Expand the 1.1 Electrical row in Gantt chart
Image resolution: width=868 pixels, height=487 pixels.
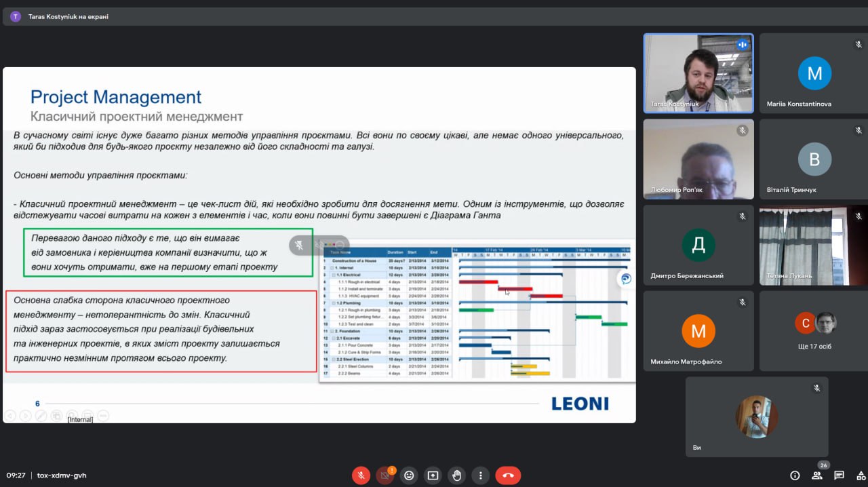click(x=334, y=275)
